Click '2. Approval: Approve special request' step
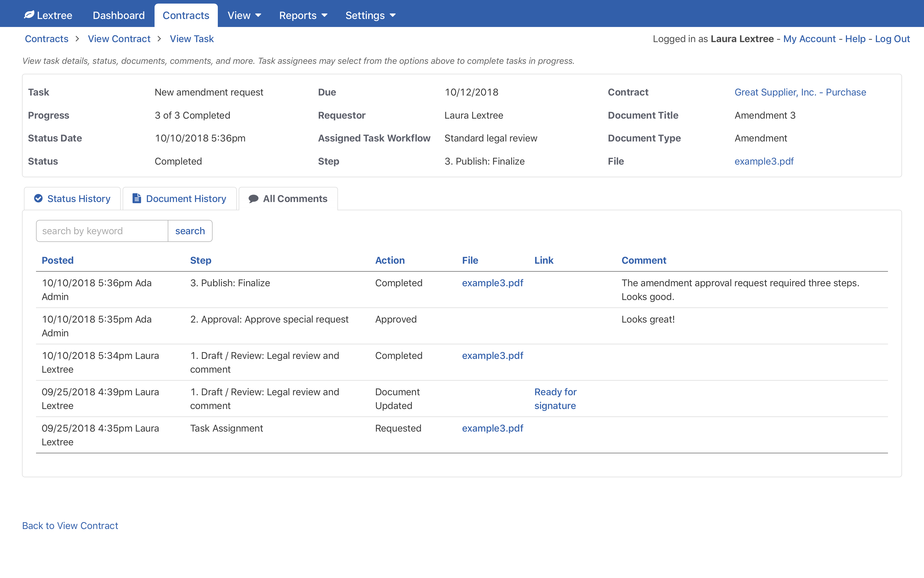This screenshot has height=578, width=924. (x=269, y=319)
